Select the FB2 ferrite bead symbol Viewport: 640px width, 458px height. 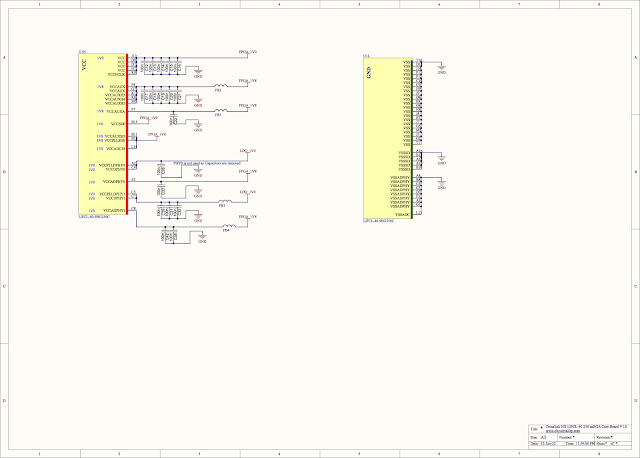tap(221, 86)
